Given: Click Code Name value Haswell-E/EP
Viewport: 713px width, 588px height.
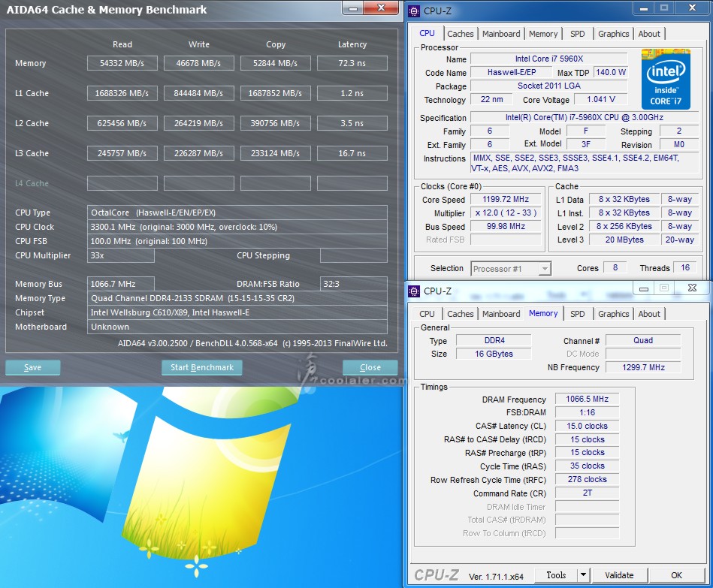Looking at the screenshot, I should tap(512, 72).
